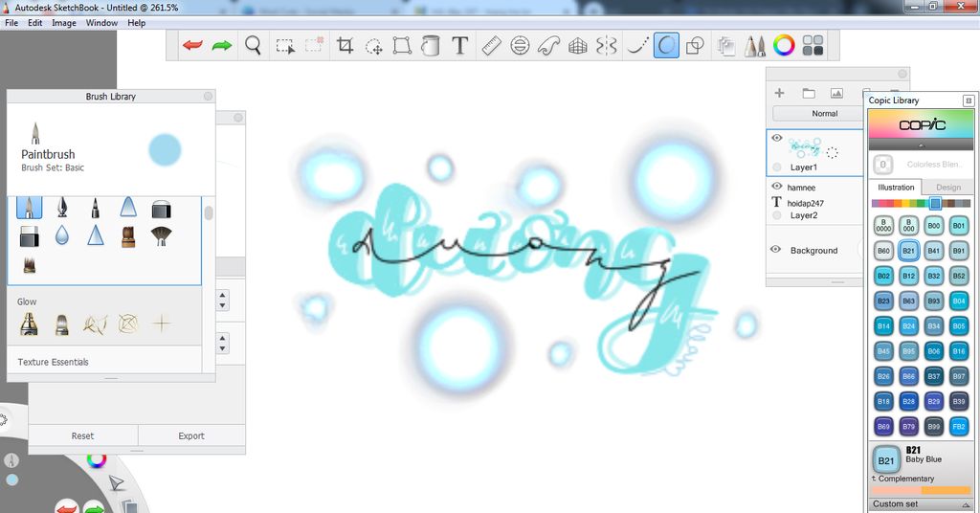Select the Zoom magnifier tool
The height and width of the screenshot is (513, 980).
tap(253, 46)
